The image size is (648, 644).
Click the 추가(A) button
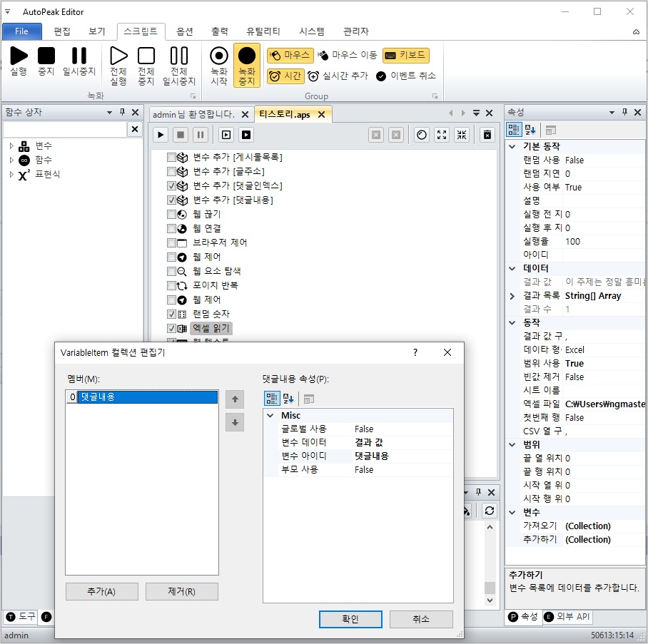click(x=101, y=591)
